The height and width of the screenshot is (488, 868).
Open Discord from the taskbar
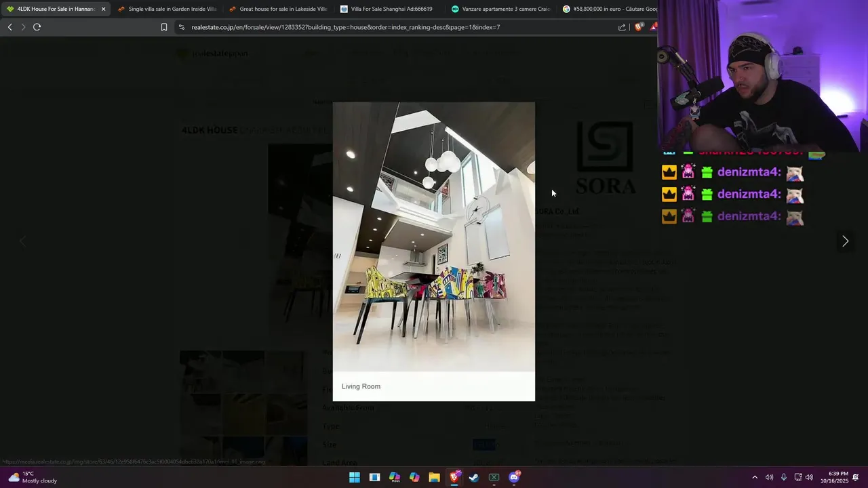tap(514, 477)
